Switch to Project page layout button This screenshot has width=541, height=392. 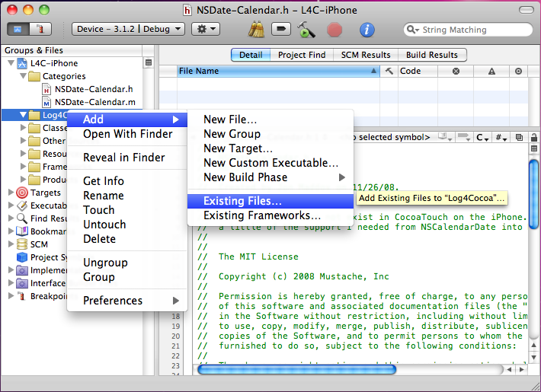click(x=18, y=30)
